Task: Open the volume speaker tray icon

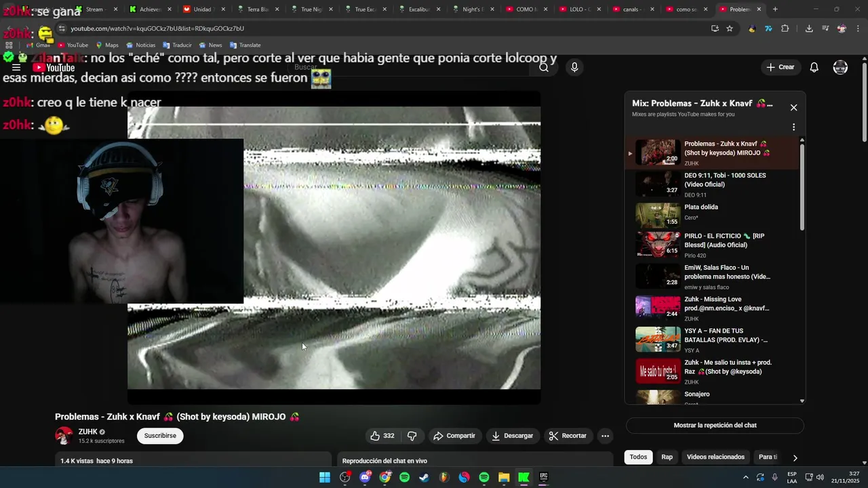Action: [820, 477]
